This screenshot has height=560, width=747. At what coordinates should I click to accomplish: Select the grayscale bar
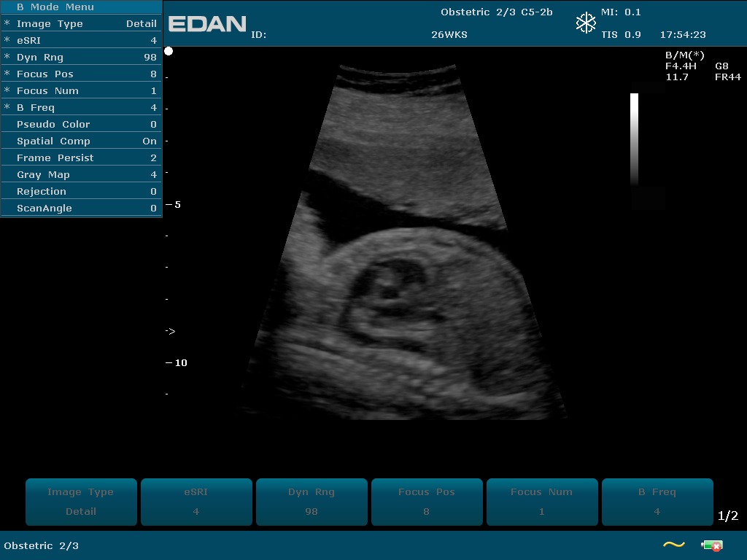[x=634, y=139]
